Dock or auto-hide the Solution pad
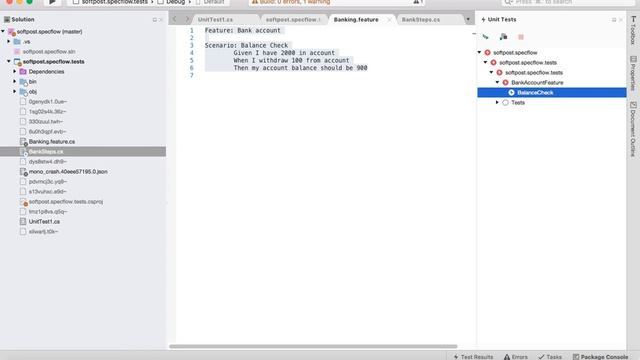This screenshot has height=360, width=640. click(x=155, y=20)
